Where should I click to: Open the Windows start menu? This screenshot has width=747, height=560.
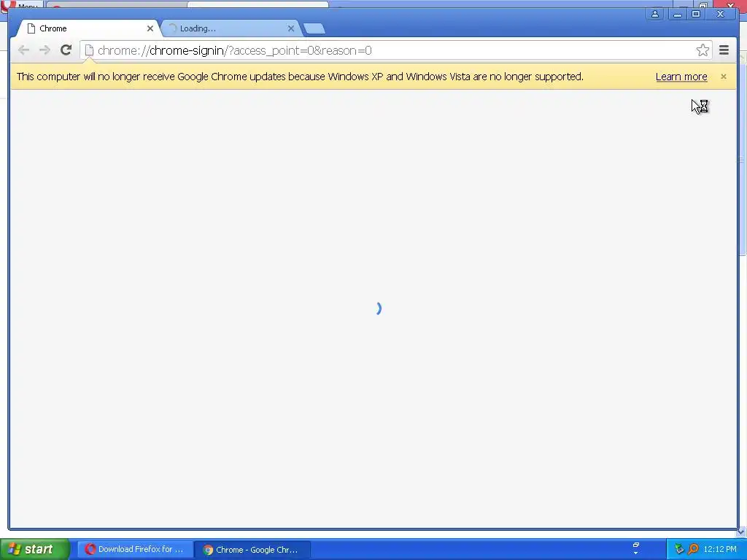(x=35, y=549)
